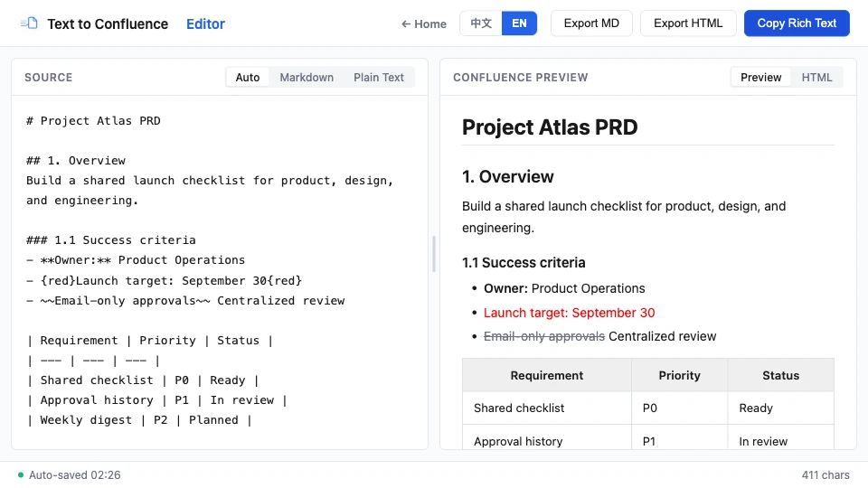Screen dimensions: 868x488
Task: Click the green auto-save status dot
Action: point(21,474)
